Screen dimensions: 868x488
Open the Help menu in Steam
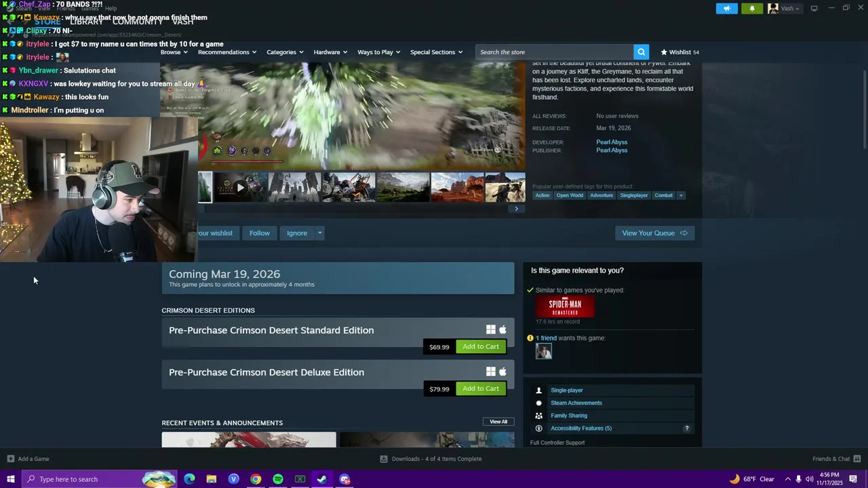point(111,9)
